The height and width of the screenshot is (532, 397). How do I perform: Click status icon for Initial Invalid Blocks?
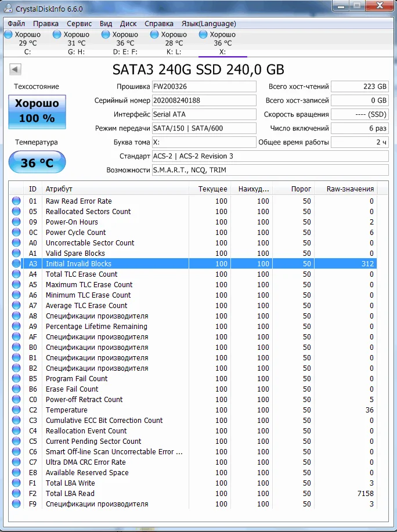click(16, 263)
